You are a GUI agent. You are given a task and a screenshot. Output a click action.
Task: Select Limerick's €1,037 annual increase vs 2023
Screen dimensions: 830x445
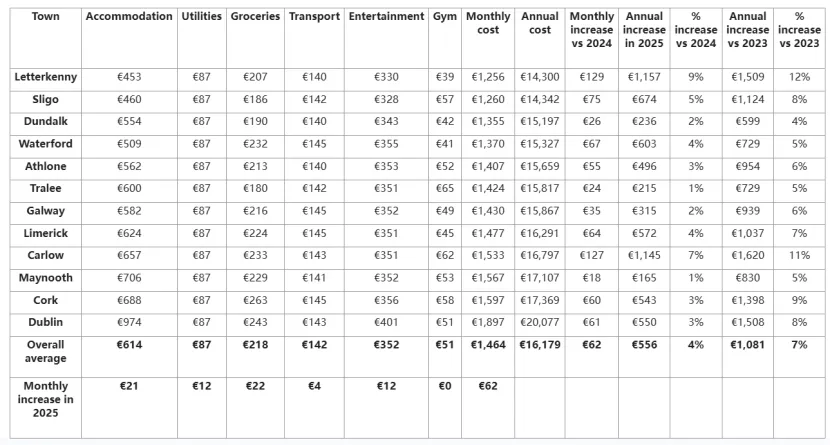[x=747, y=233]
